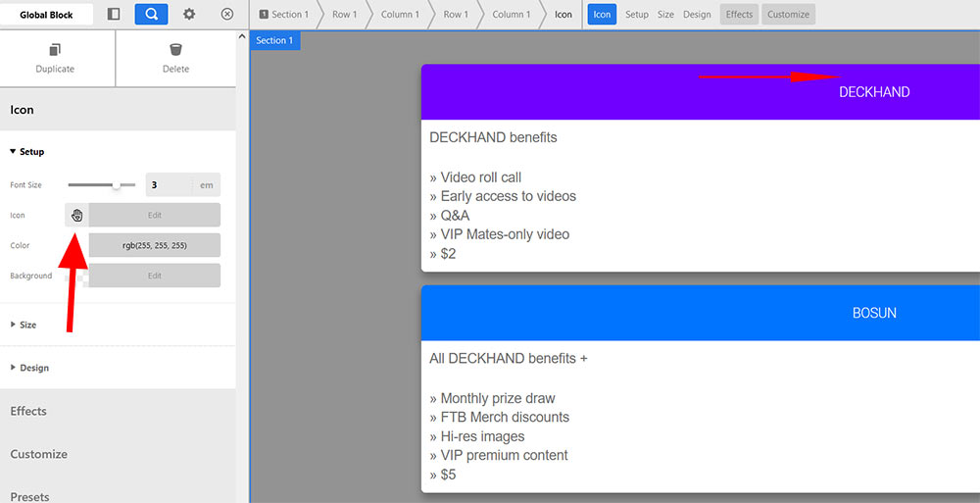This screenshot has height=503, width=980.
Task: Click the Background transparent preview swatch
Action: (x=76, y=276)
